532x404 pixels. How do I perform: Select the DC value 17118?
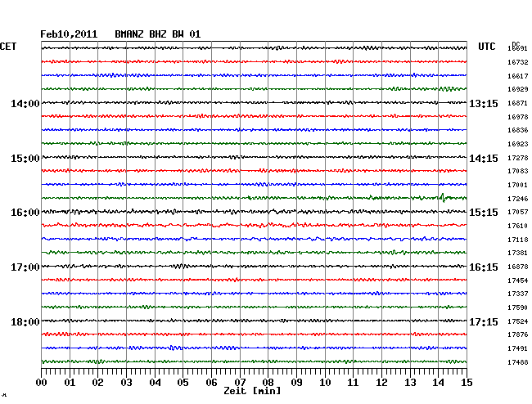pos(518,240)
